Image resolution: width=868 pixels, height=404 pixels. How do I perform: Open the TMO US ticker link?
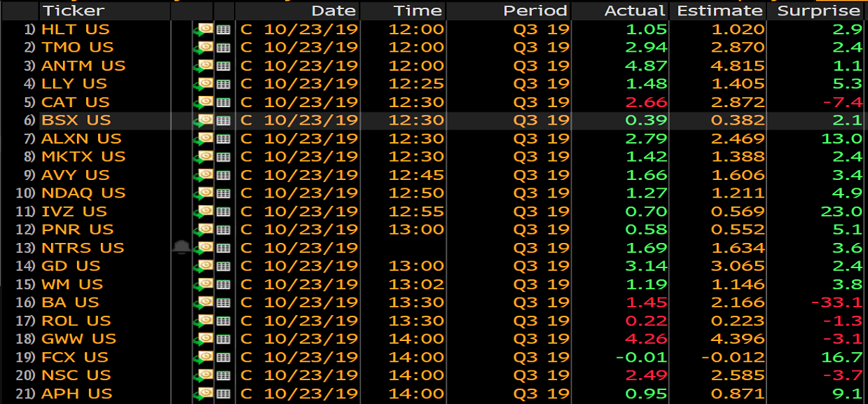[77, 48]
